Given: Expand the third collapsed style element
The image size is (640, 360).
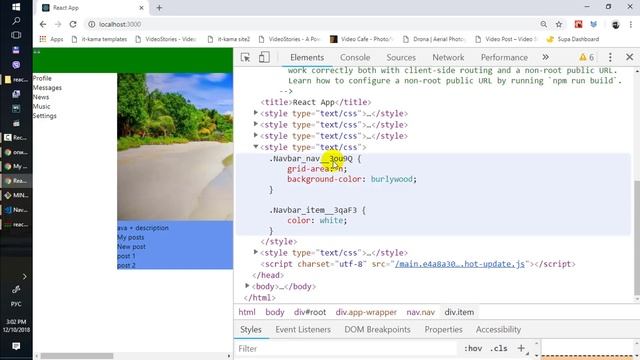Looking at the screenshot, I should [x=256, y=135].
